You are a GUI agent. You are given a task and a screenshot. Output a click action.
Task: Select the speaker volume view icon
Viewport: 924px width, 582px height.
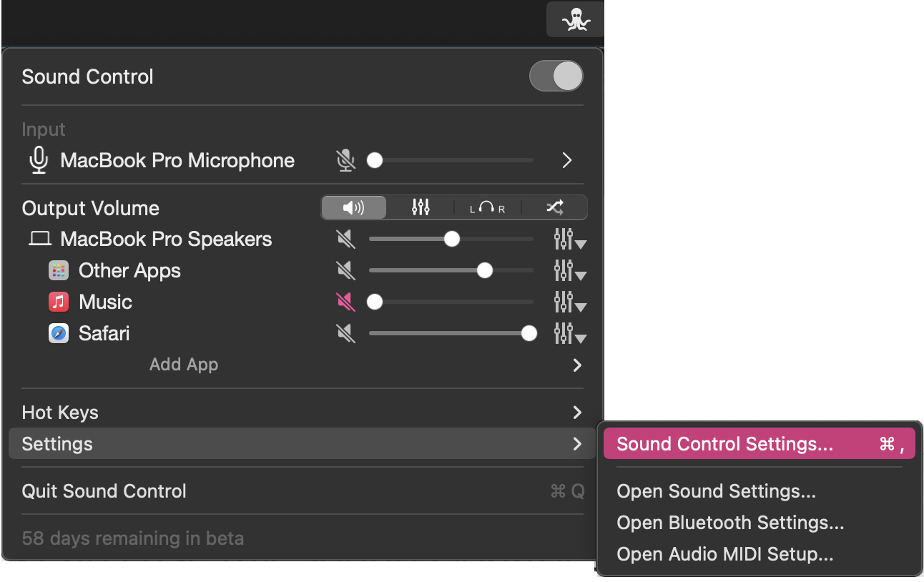[x=353, y=207]
